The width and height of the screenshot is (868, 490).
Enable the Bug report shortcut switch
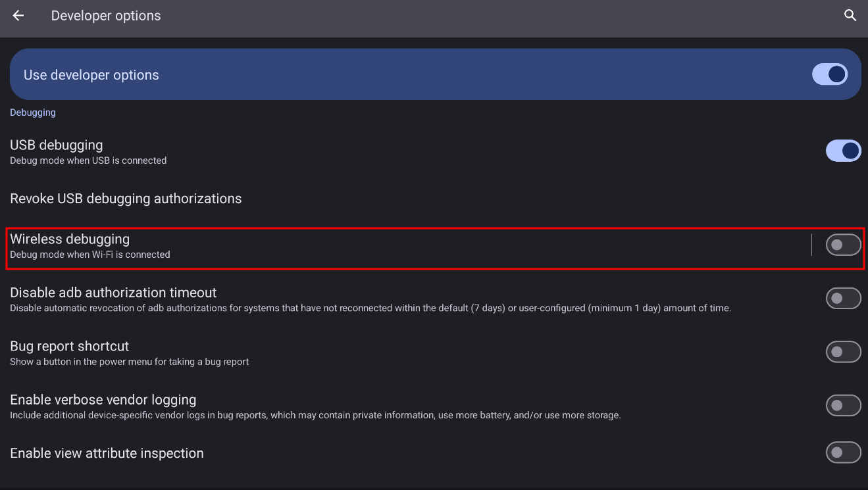click(844, 352)
